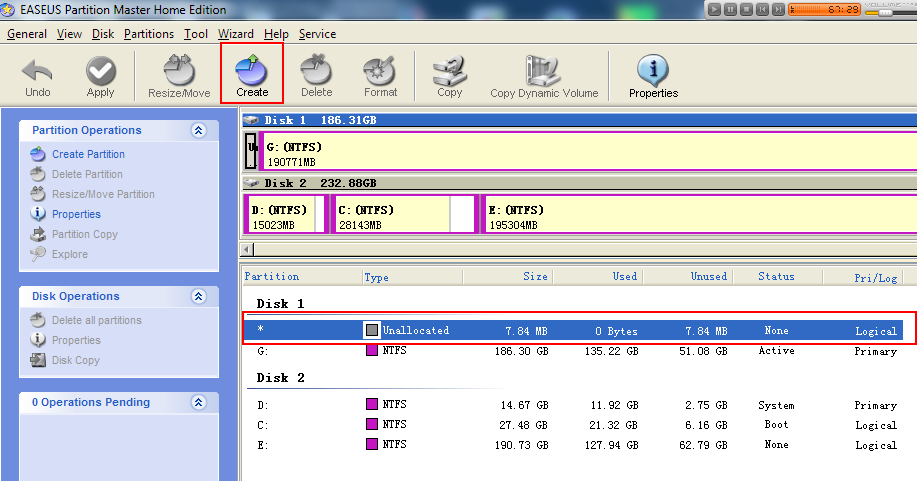917x481 pixels.
Task: Click the Delete toolbar icon
Action: 316,77
